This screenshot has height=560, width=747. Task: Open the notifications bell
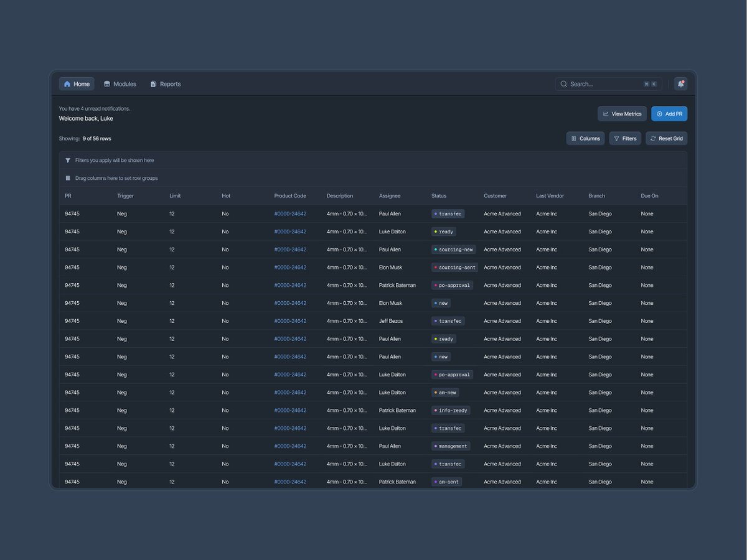click(680, 84)
